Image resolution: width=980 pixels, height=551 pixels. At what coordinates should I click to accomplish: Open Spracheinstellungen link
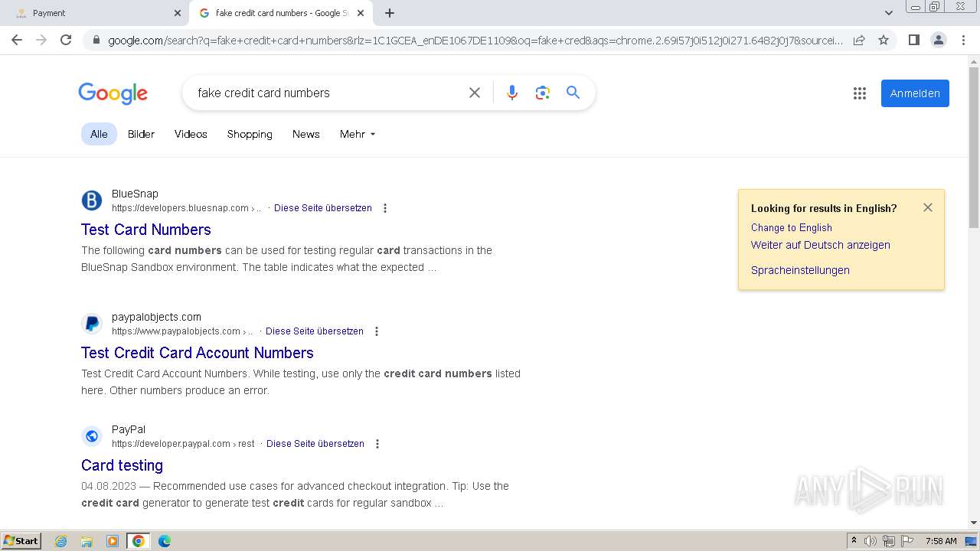800,270
